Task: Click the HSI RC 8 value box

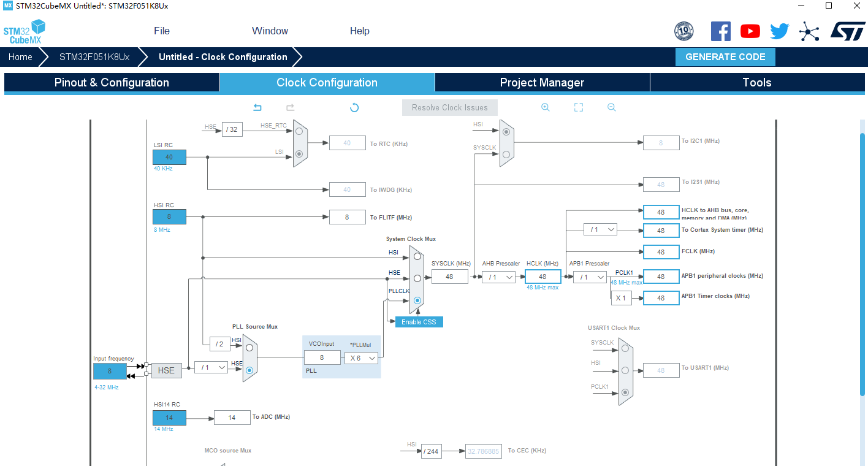Action: 169,216
